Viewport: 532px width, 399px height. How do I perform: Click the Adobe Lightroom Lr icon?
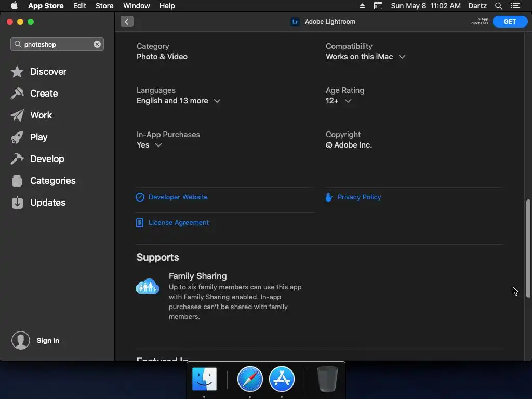295,22
